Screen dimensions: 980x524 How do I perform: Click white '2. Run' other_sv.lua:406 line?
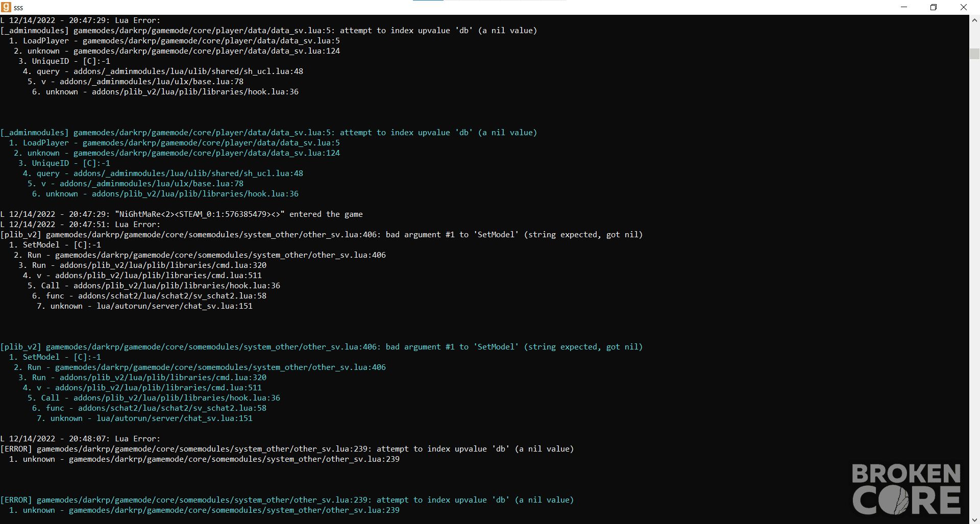tap(200, 255)
